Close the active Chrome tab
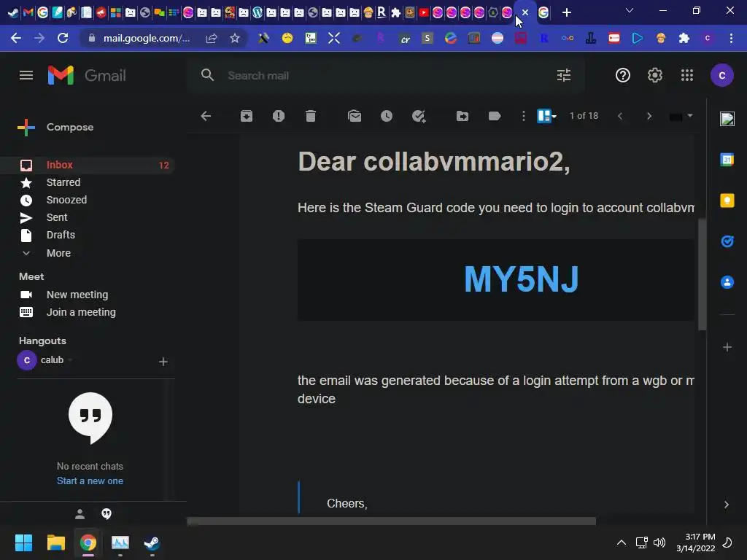The height and width of the screenshot is (560, 747). click(x=525, y=12)
